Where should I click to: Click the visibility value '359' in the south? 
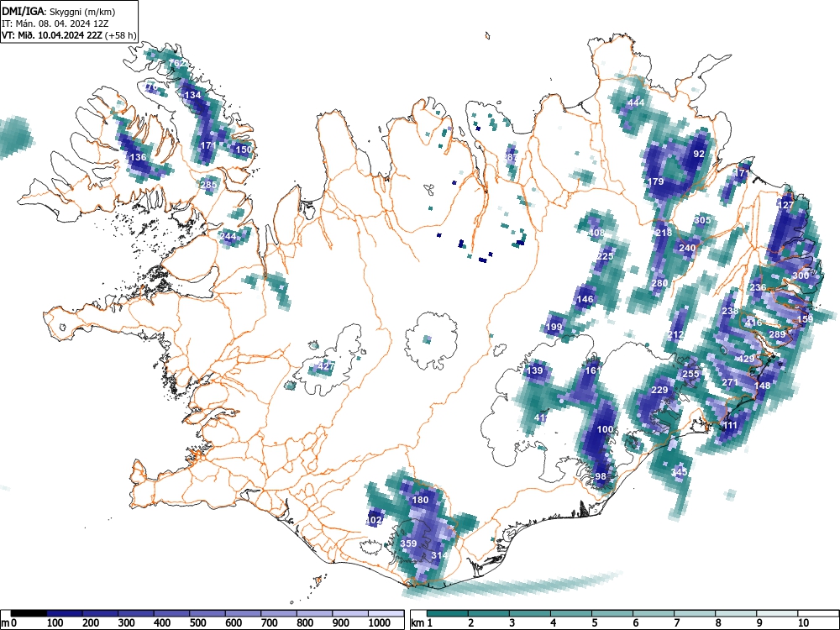pyautogui.click(x=409, y=543)
